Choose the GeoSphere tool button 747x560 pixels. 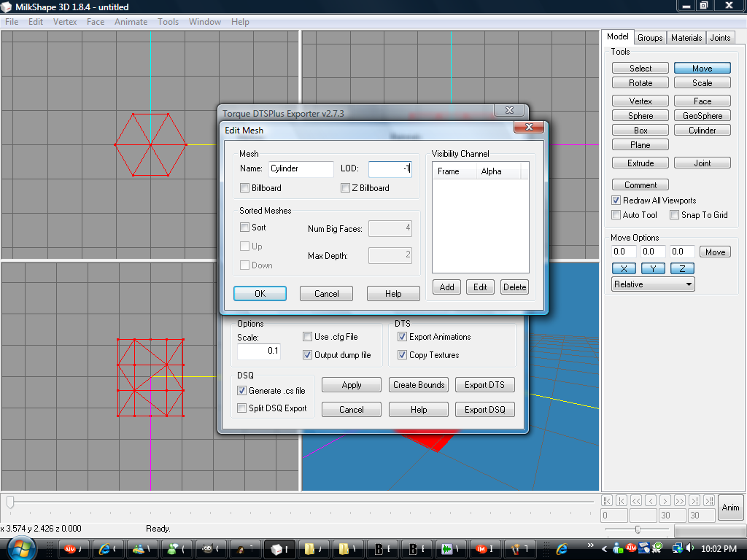[x=703, y=116]
